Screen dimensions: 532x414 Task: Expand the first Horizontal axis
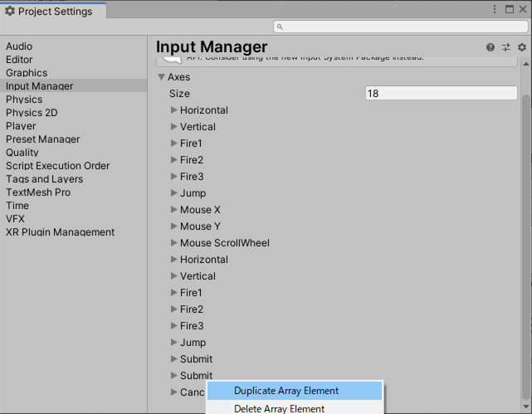[x=173, y=110]
